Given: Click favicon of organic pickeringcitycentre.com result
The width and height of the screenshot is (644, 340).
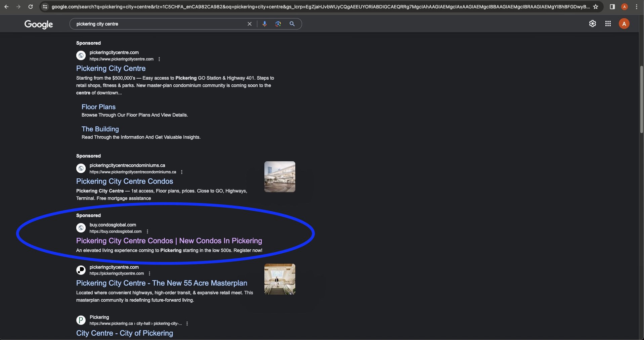Looking at the screenshot, I should coord(81,270).
